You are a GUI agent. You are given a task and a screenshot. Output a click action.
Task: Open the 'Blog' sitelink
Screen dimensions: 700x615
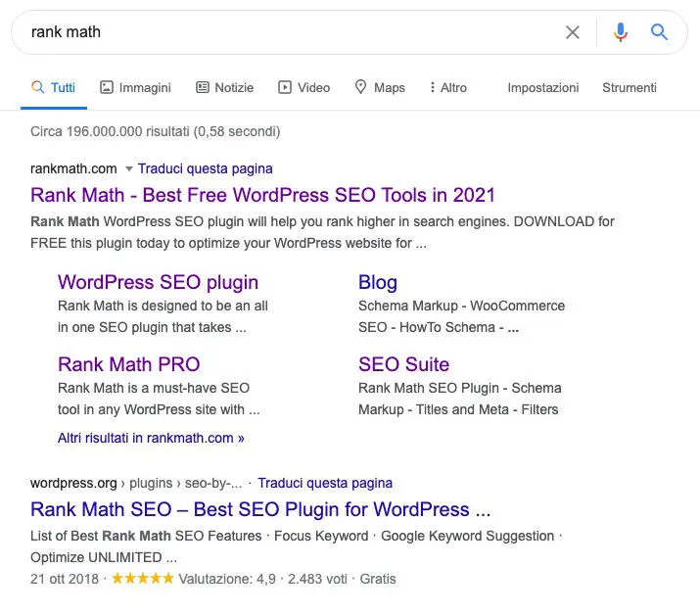pos(378,282)
